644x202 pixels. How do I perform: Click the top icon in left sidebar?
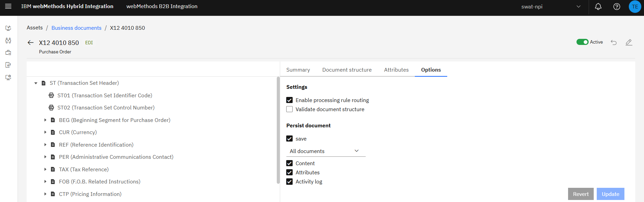tap(8, 28)
